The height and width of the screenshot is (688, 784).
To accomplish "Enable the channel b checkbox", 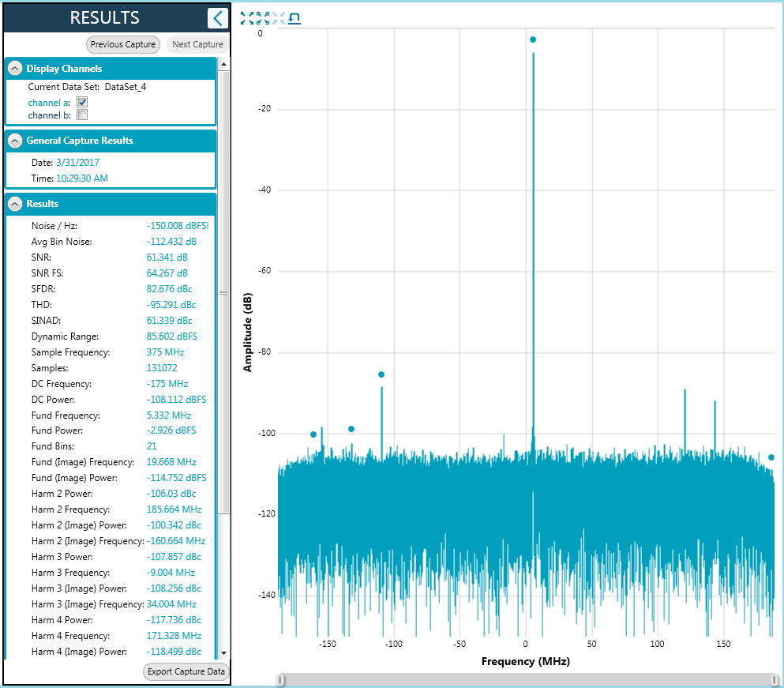I will click(x=82, y=115).
